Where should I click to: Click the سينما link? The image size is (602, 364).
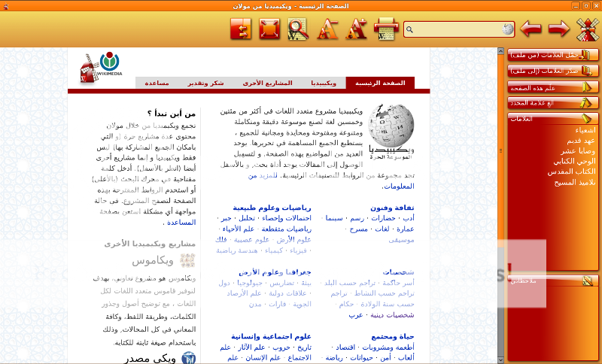[334, 218]
